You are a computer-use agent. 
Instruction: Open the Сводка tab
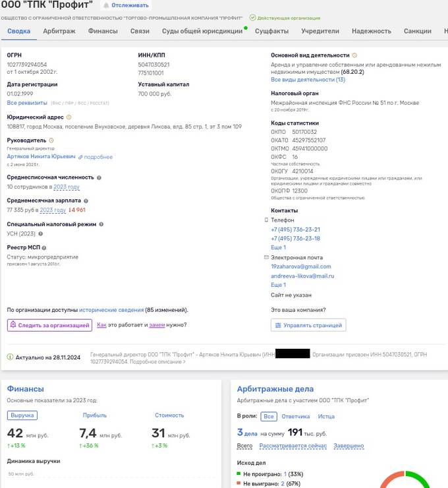click(x=18, y=31)
